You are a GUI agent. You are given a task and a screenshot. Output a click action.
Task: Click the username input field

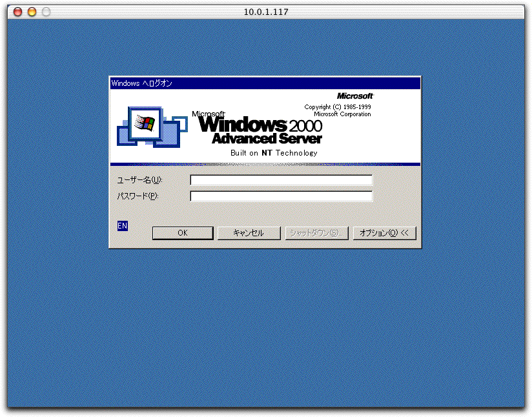tap(281, 180)
